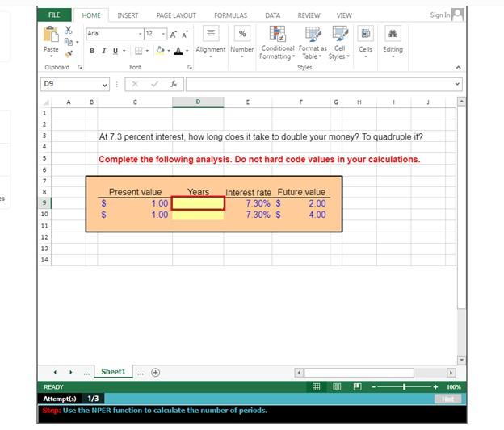Select all cells corner triangle
Image resolution: width=504 pixels, height=430 pixels.
46,102
